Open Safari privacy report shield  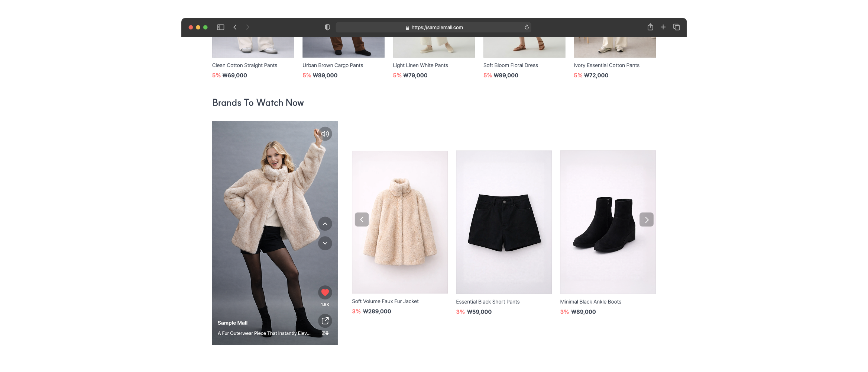point(327,27)
